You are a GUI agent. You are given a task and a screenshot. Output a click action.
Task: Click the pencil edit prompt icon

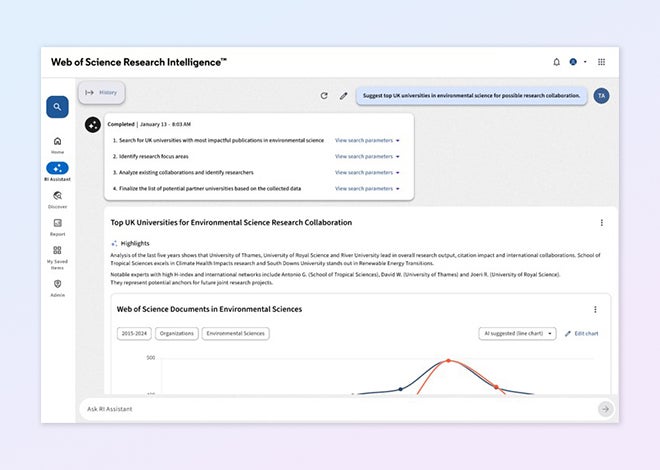point(343,96)
